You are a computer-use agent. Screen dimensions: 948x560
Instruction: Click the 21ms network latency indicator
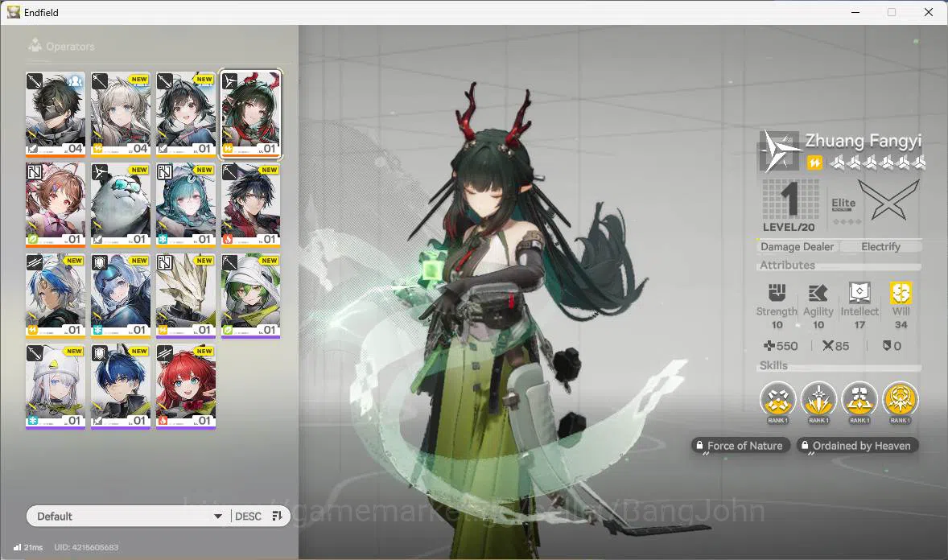click(28, 547)
